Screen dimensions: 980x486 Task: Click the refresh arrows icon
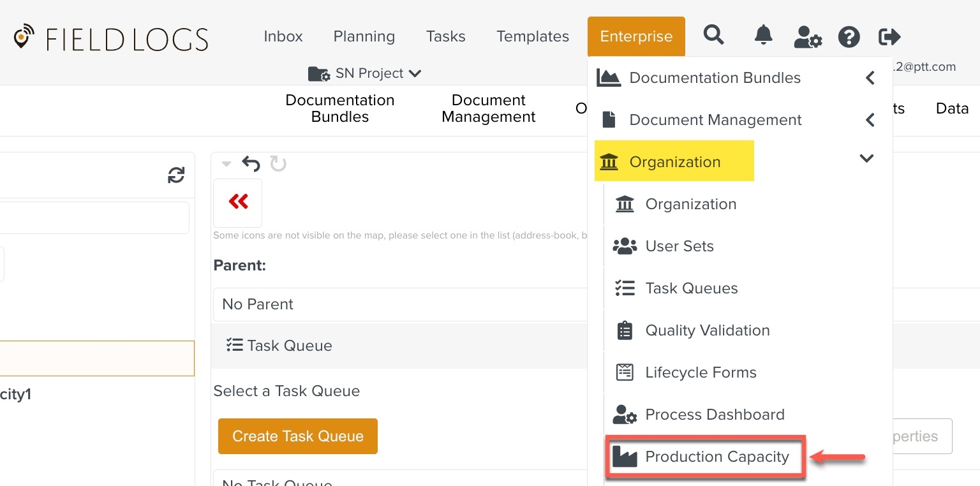pyautogui.click(x=176, y=175)
